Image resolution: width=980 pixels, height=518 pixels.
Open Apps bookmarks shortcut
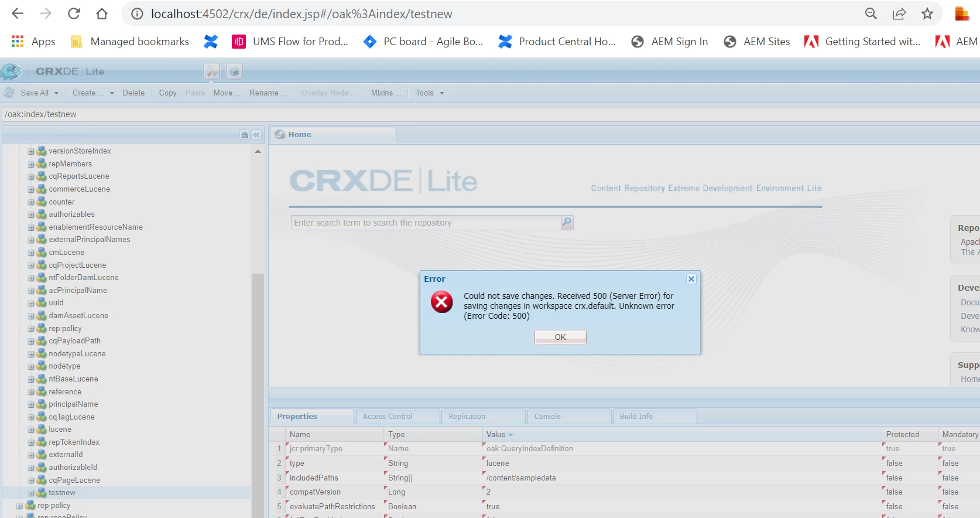point(33,42)
